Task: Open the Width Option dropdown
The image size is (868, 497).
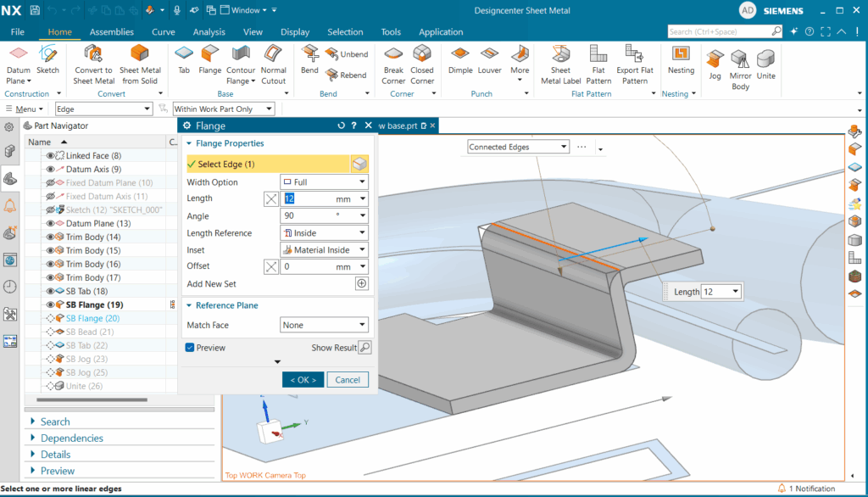Action: 324,182
